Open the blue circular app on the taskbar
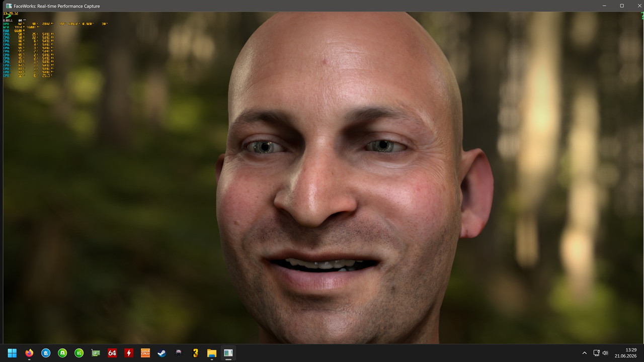Image resolution: width=644 pixels, height=362 pixels. pos(45,353)
